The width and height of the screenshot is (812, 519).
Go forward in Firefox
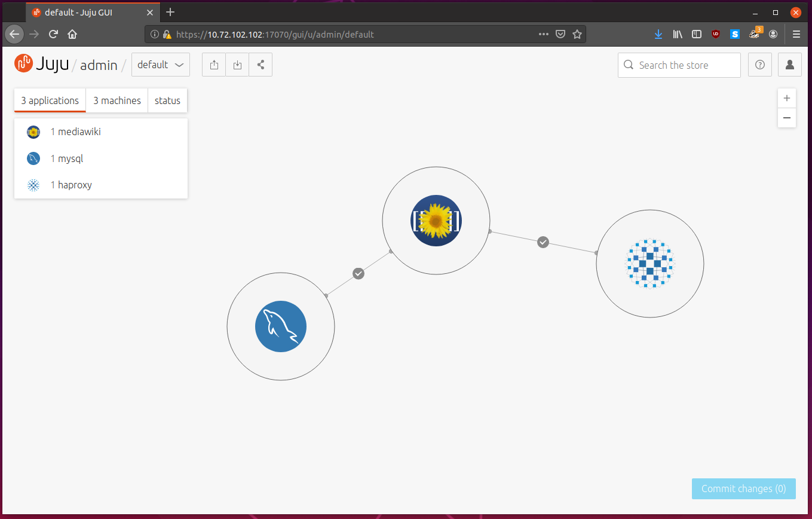[34, 34]
